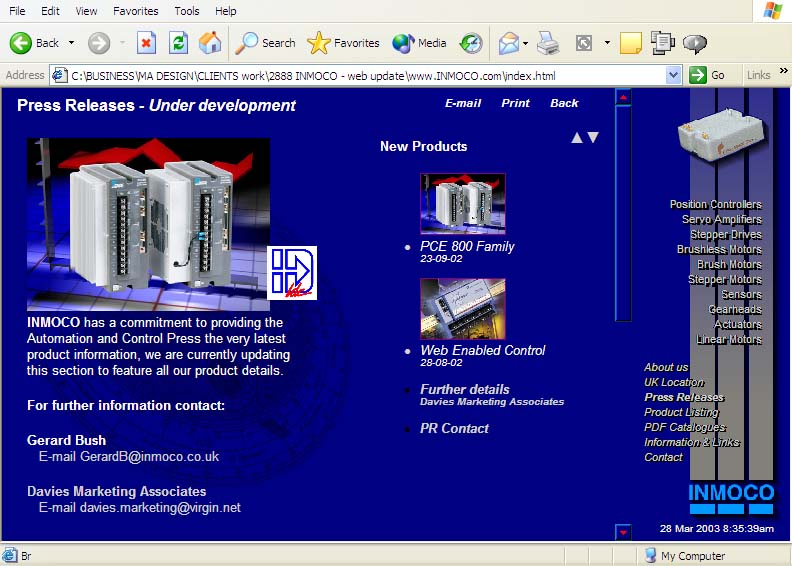Screen dimensions: 792x566
Task: Open the Media globe pane
Action: (x=419, y=43)
